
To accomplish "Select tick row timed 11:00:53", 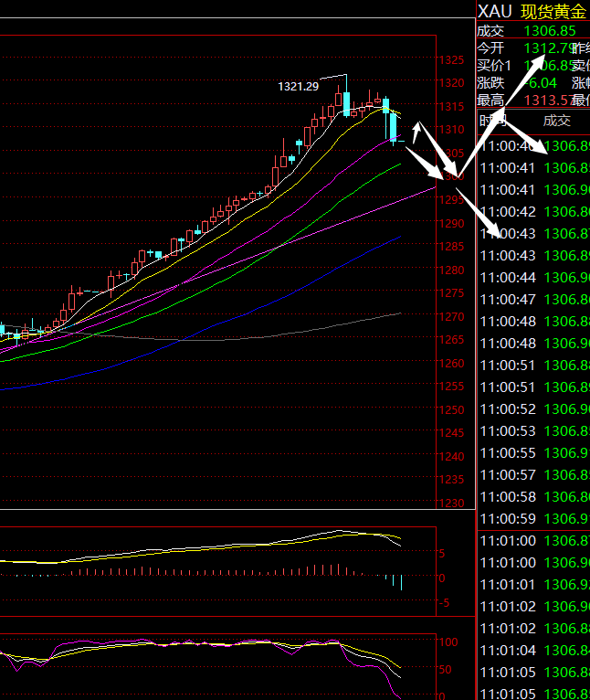I will 533,431.
